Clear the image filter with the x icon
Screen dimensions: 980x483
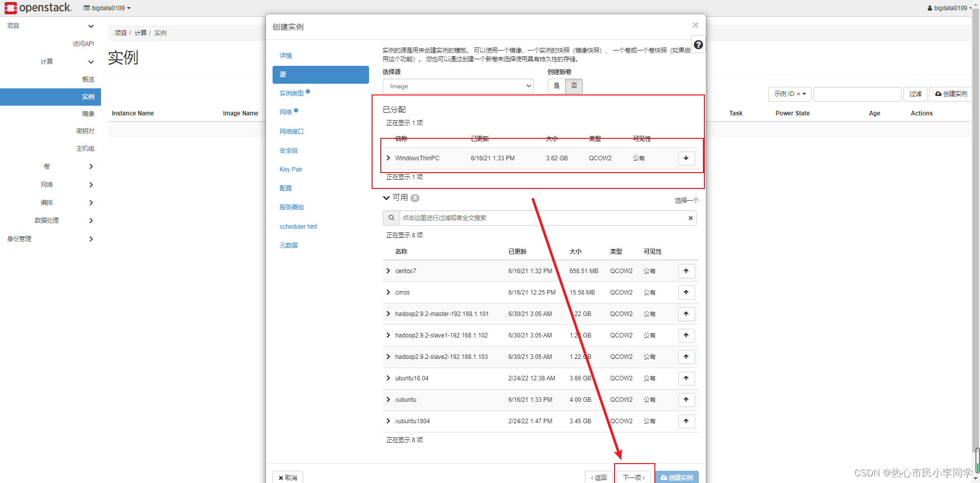[x=691, y=218]
